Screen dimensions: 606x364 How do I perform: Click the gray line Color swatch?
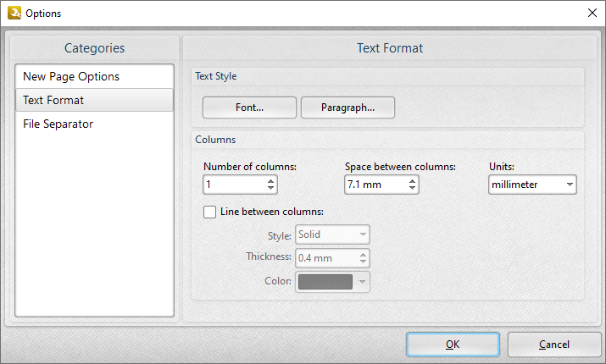pos(325,282)
